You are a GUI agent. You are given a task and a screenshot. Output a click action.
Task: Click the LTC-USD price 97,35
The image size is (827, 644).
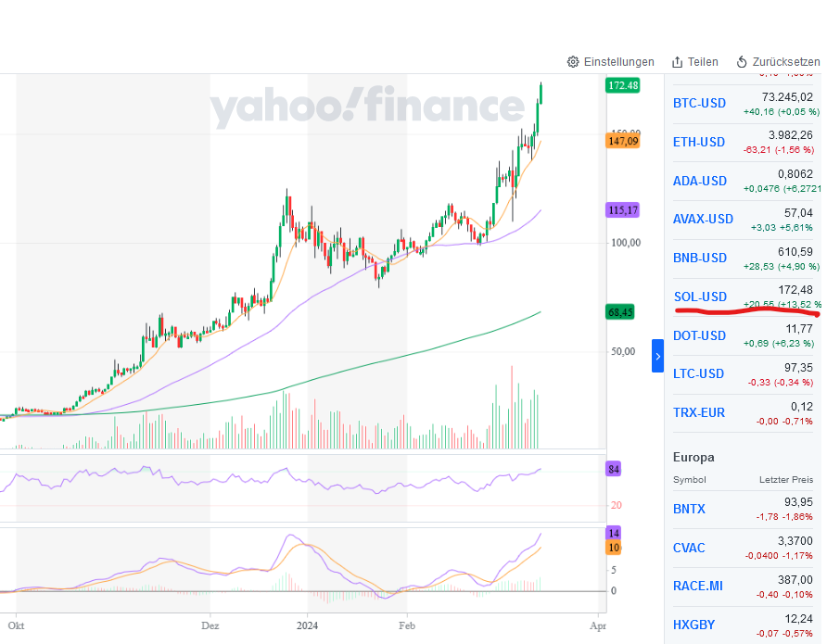tap(798, 368)
